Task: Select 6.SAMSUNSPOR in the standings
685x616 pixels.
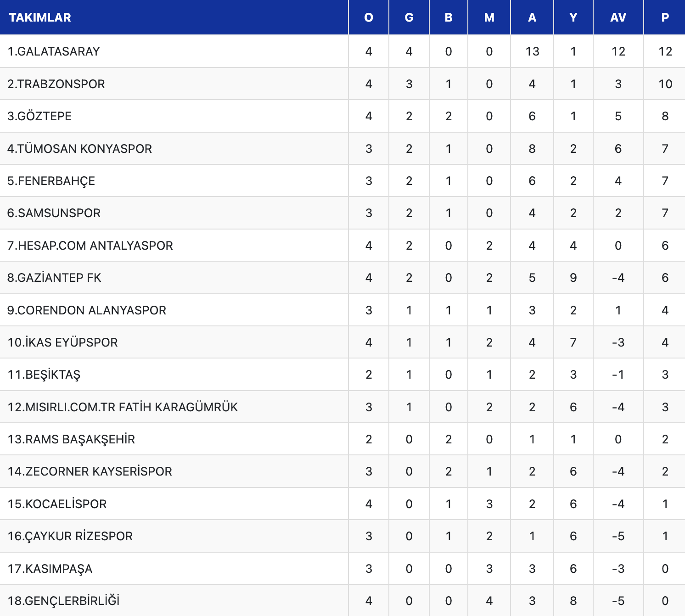Action: 54,213
